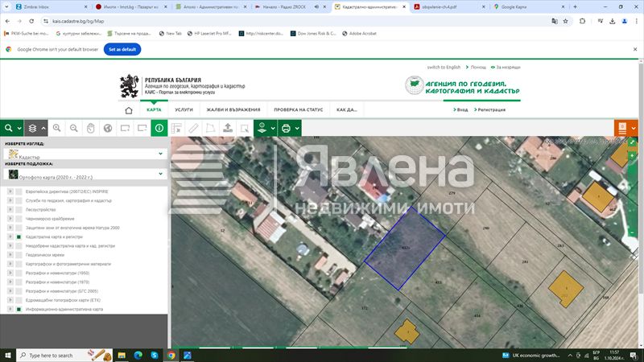
Task: Open the Помощ help link
Action: pos(478,68)
